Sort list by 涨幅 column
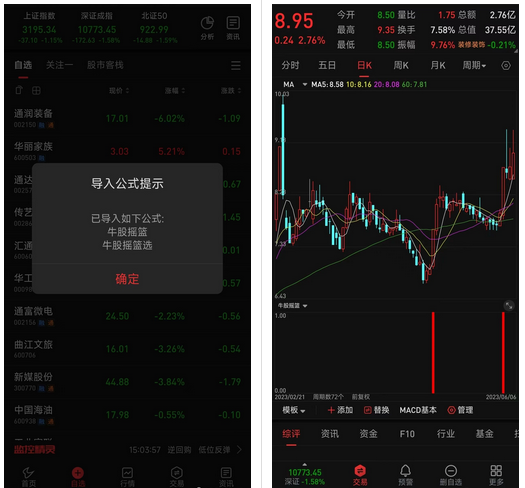Viewport: 525px width, 488px height. pyautogui.click(x=175, y=91)
